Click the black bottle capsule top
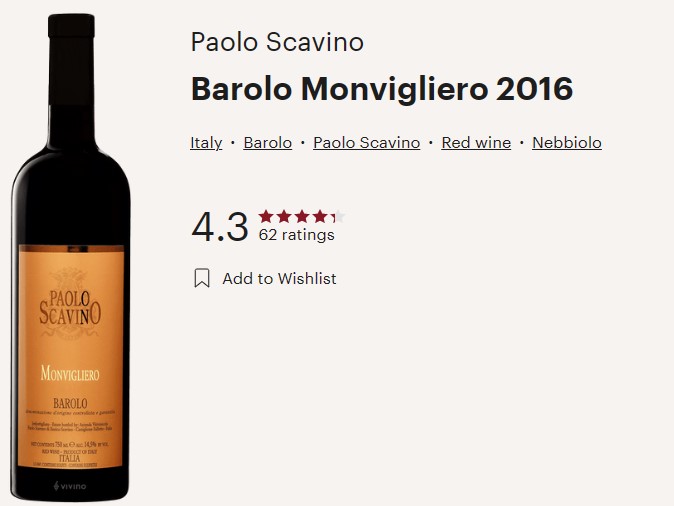Screen dimensions: 674x506 (71, 26)
